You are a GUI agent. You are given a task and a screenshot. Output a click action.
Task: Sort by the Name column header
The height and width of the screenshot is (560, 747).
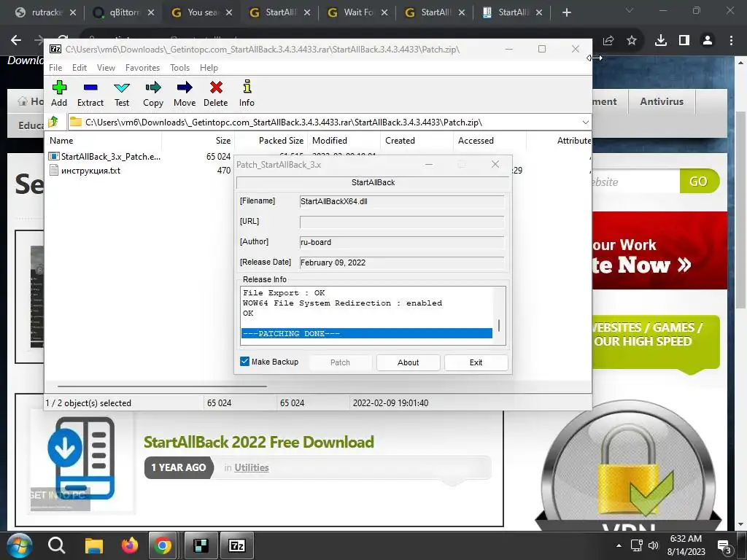[x=104, y=141]
